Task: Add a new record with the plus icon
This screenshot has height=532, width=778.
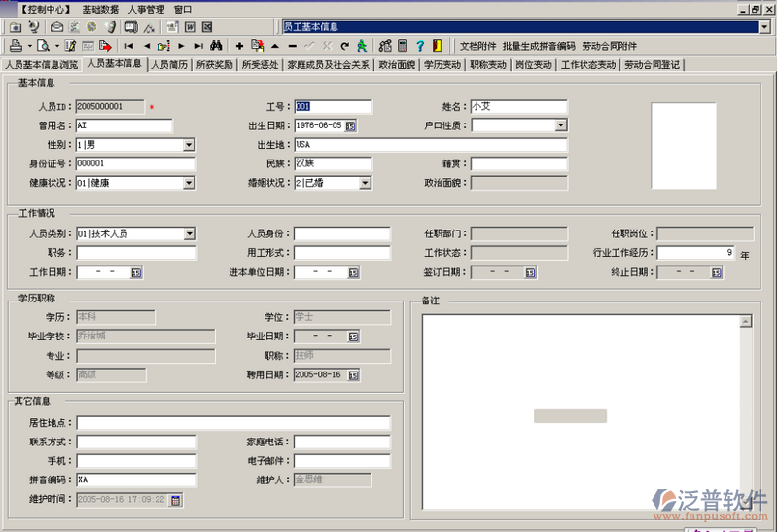Action: 239,46
